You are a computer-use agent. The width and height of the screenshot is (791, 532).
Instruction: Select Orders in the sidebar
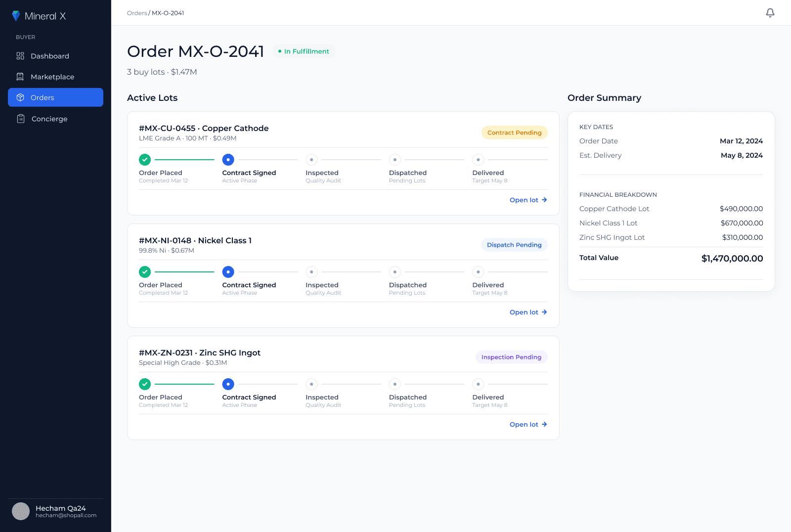(55, 97)
